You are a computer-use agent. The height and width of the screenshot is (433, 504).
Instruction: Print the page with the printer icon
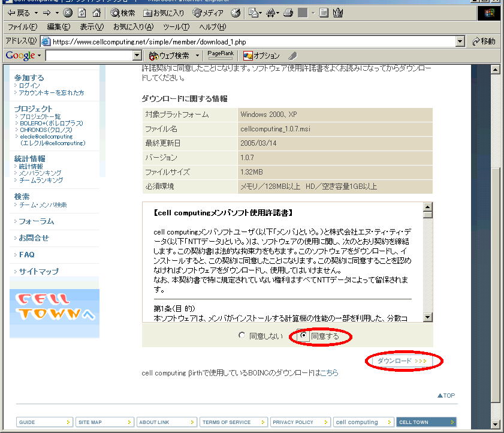pos(288,13)
